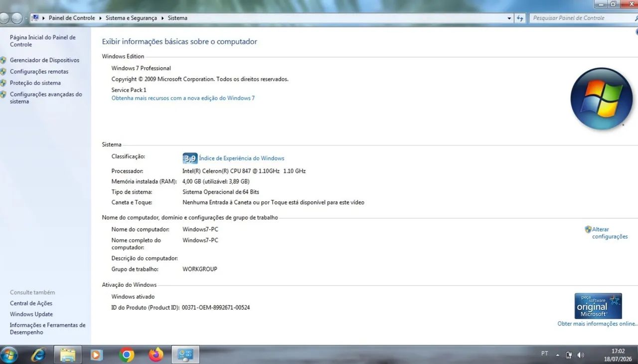Screen dimensions: 638x364
Task: Select Painel de Controle breadcrumb
Action: [x=72, y=18]
